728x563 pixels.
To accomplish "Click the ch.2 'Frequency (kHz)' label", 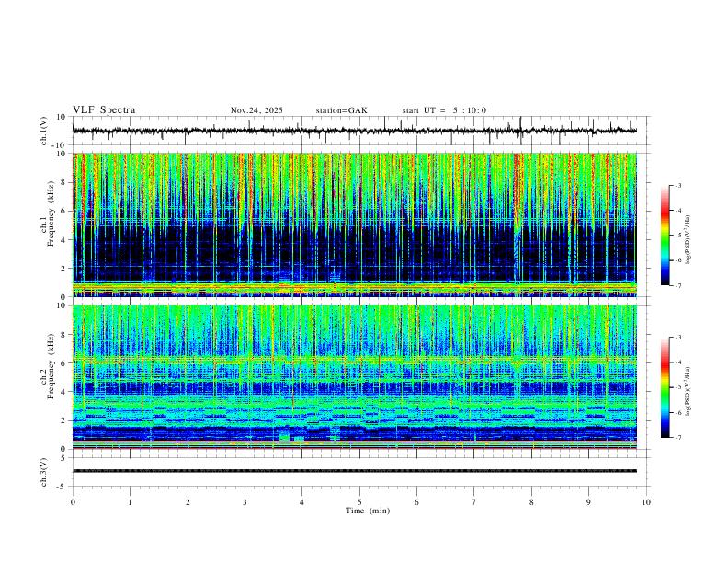I will point(51,366).
